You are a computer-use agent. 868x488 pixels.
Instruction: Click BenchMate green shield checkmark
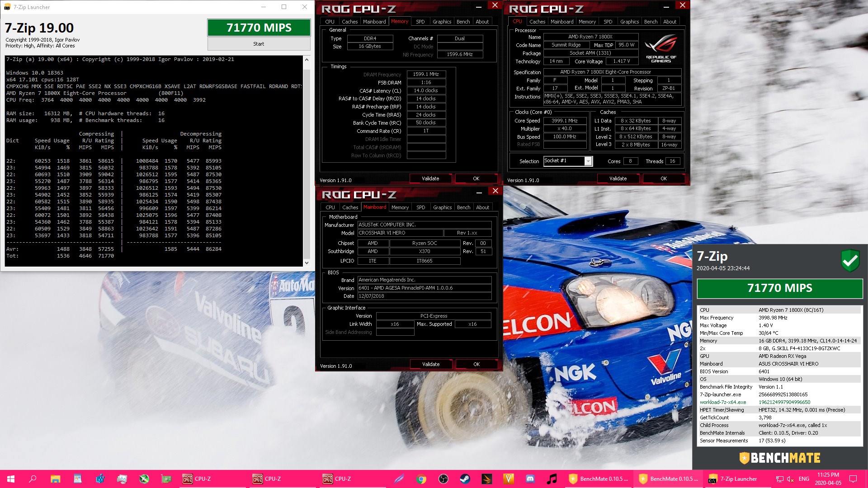pos(850,261)
